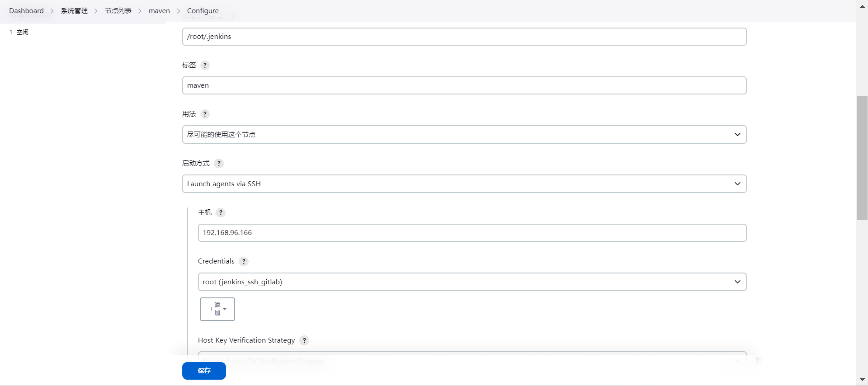Open the 添加 credentials add menu
Viewport: 868px width, 386px height.
click(217, 309)
